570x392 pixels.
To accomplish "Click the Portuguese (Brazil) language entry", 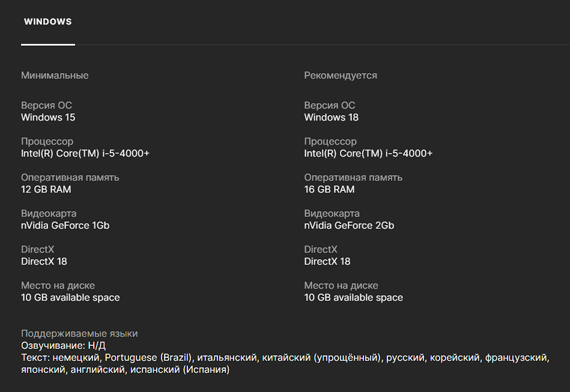I will [x=148, y=358].
